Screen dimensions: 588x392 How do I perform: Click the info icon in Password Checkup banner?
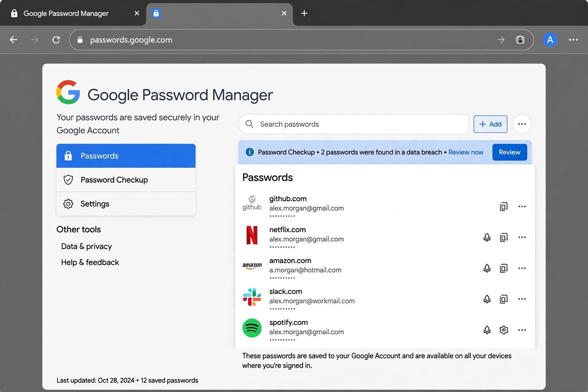(x=250, y=152)
